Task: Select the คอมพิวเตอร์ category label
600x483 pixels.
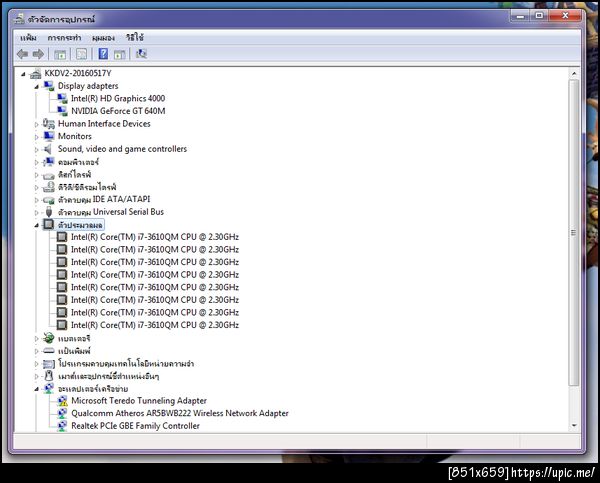Action: coord(78,162)
